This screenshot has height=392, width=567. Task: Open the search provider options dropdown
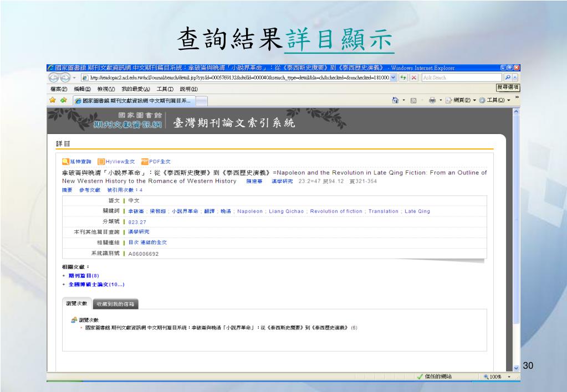[x=515, y=78]
